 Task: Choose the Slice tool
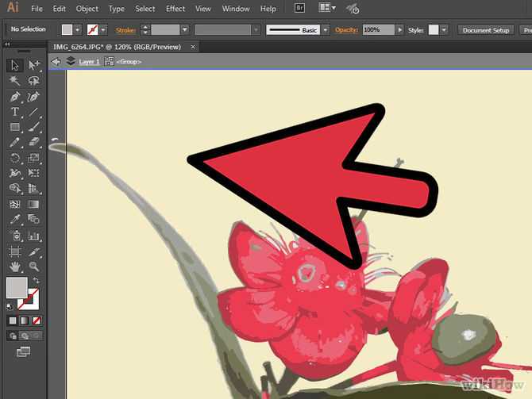pos(33,251)
